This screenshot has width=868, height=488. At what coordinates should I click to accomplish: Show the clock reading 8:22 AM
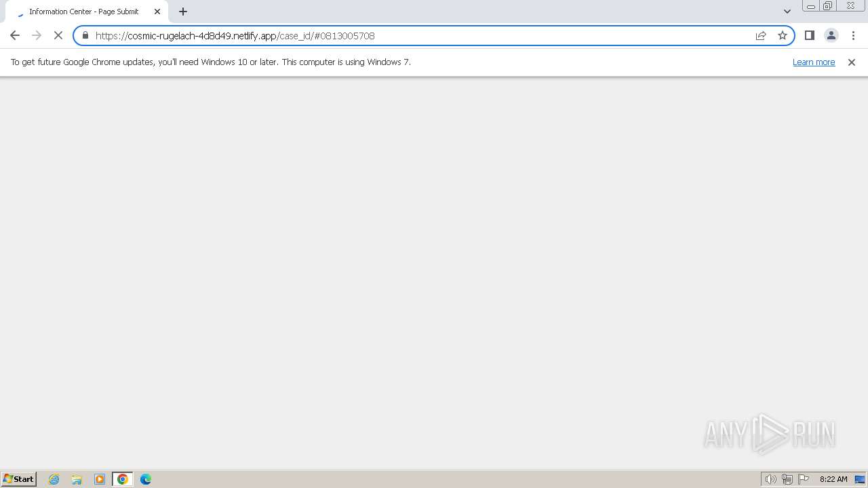click(x=833, y=479)
